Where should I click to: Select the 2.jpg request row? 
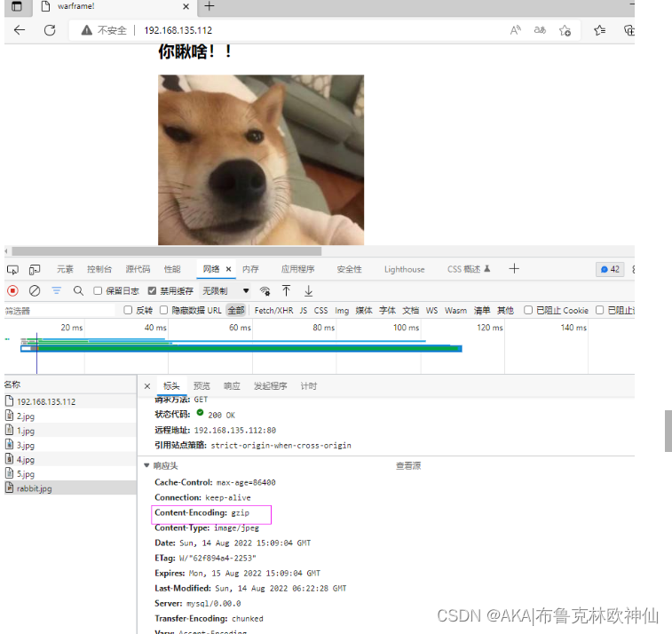[x=70, y=416]
